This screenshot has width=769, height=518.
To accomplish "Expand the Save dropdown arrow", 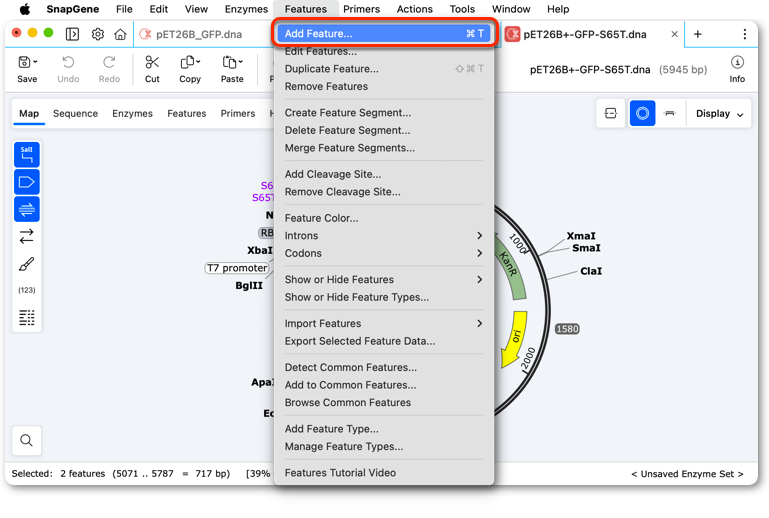I will 35,62.
